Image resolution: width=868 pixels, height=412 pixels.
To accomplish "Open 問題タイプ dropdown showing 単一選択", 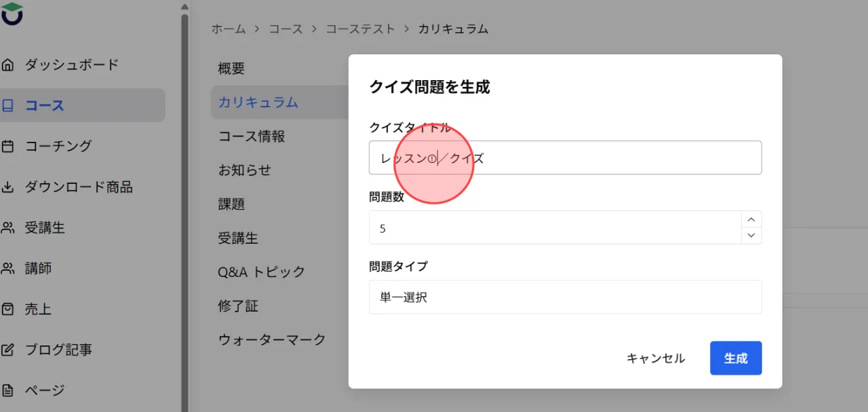I will 565,297.
